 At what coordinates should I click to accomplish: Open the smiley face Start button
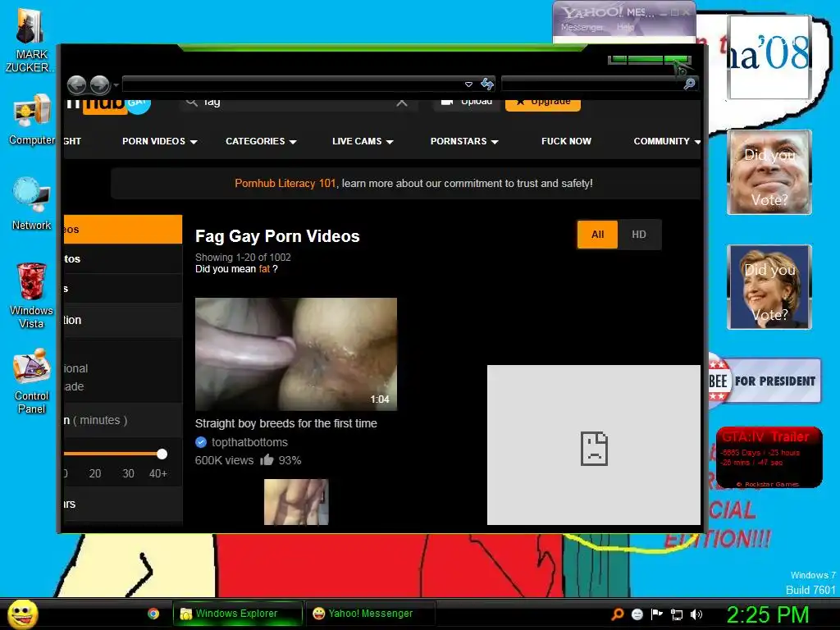click(x=22, y=614)
